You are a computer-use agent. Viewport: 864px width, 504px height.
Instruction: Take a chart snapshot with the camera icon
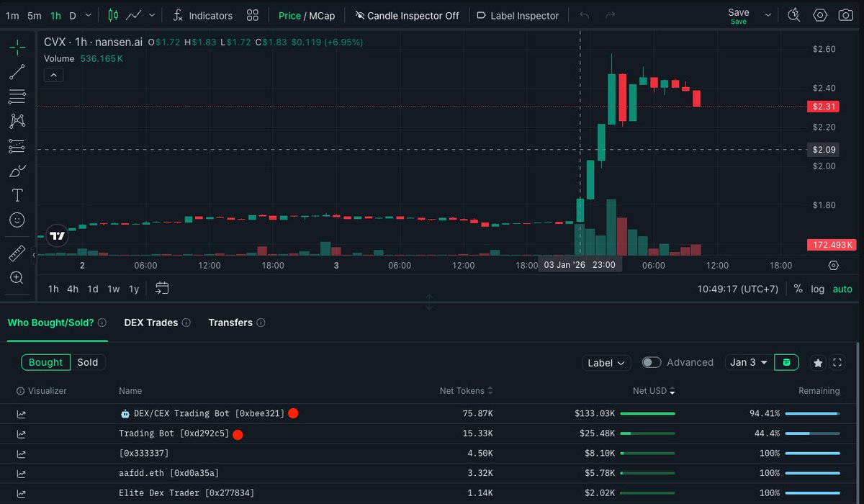pyautogui.click(x=845, y=14)
